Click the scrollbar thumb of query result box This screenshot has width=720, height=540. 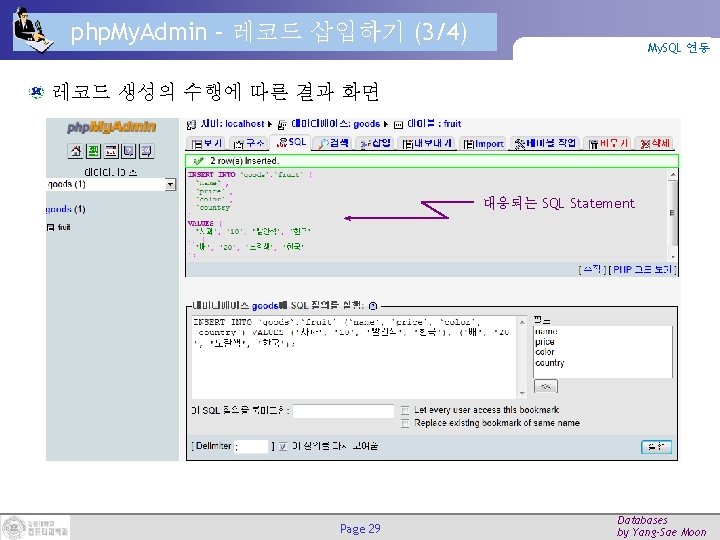[x=673, y=213]
